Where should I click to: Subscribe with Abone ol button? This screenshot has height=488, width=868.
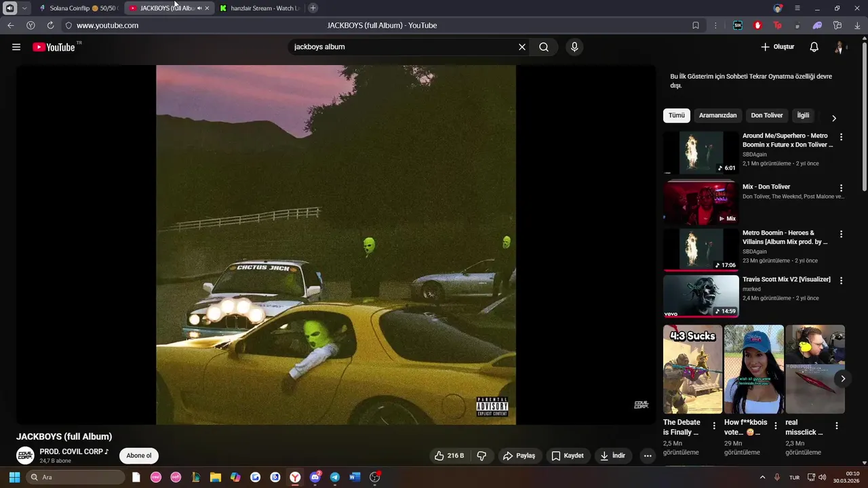coord(139,455)
